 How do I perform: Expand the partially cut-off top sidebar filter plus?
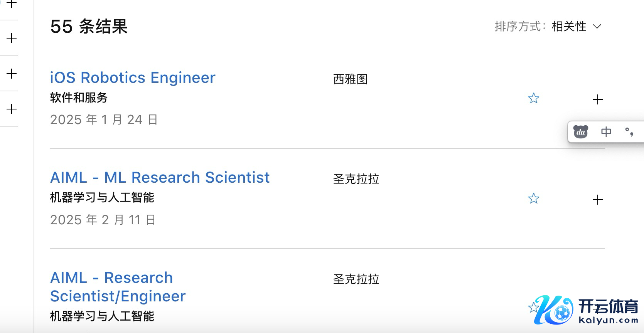tap(12, 4)
